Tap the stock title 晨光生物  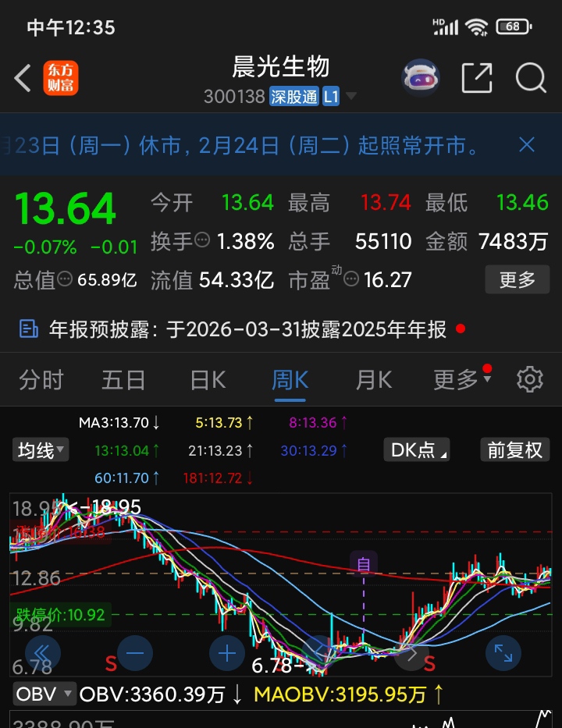[281, 67]
